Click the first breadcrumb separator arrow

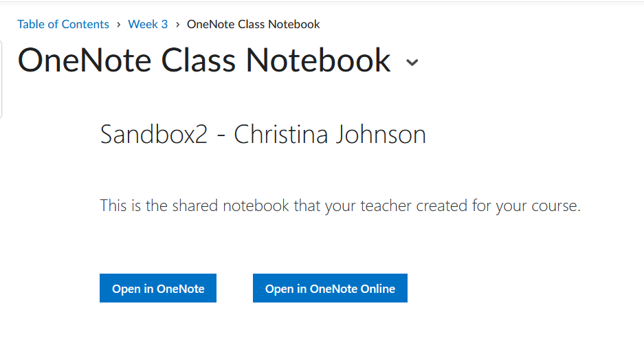[118, 25]
